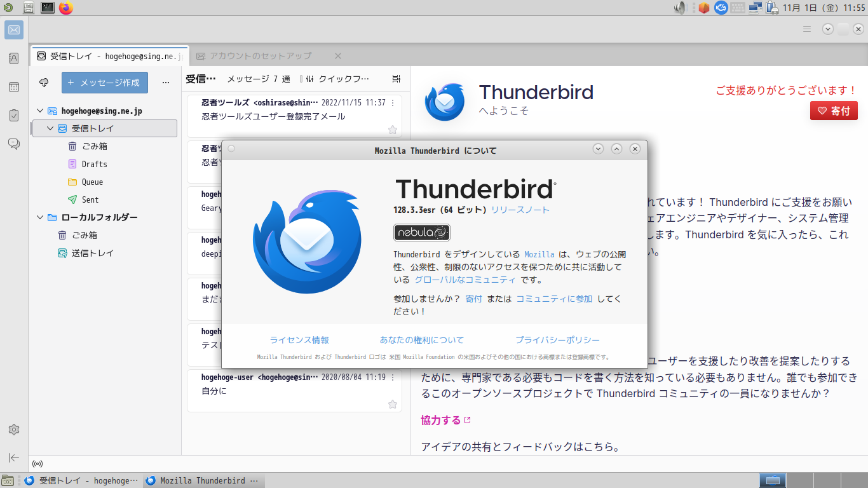Click the online status icon in status bar
The image size is (868, 488).
(x=37, y=464)
